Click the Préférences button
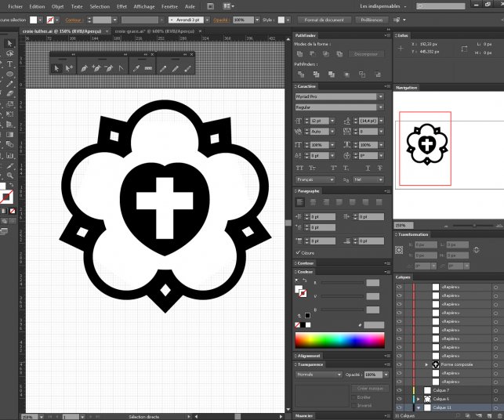The image size is (504, 420). click(372, 20)
